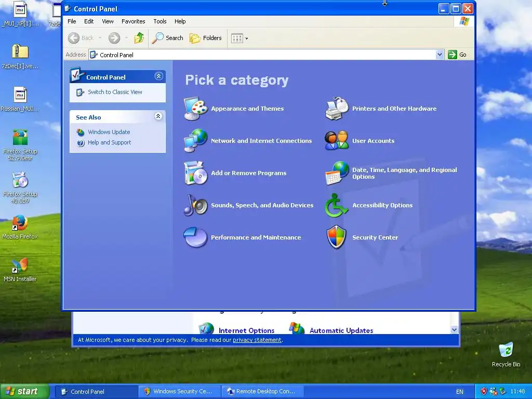Viewport: 532px width, 399px height.
Task: Select the _MUI_XP[1] desktop file icon
Action: [20, 14]
